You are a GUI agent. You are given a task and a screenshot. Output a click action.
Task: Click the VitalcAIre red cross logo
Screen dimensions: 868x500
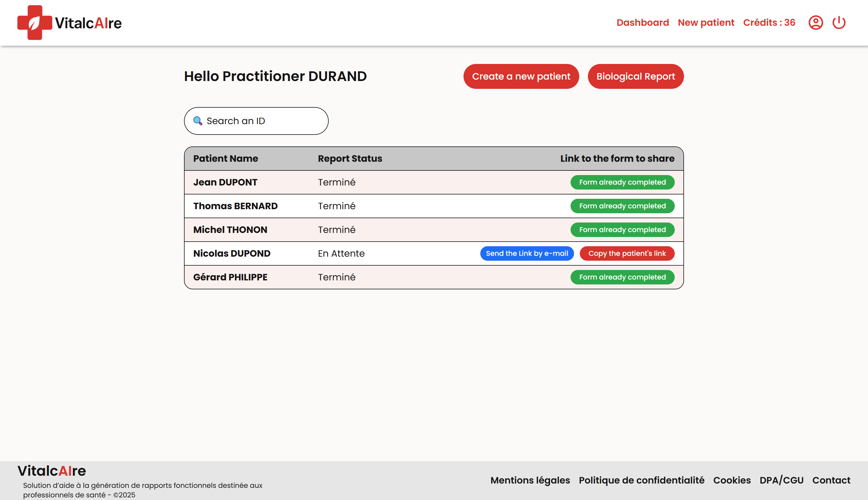tap(34, 23)
